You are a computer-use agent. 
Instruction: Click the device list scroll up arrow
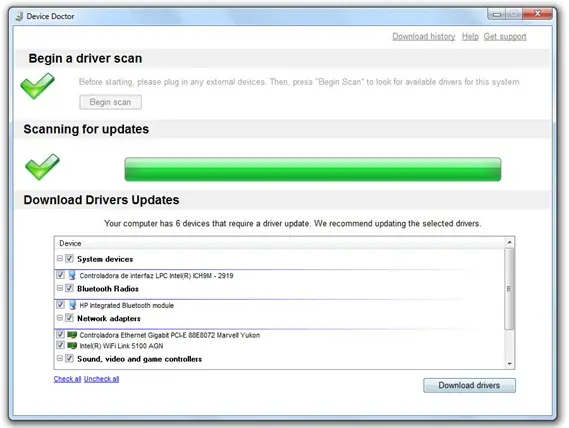pos(509,242)
